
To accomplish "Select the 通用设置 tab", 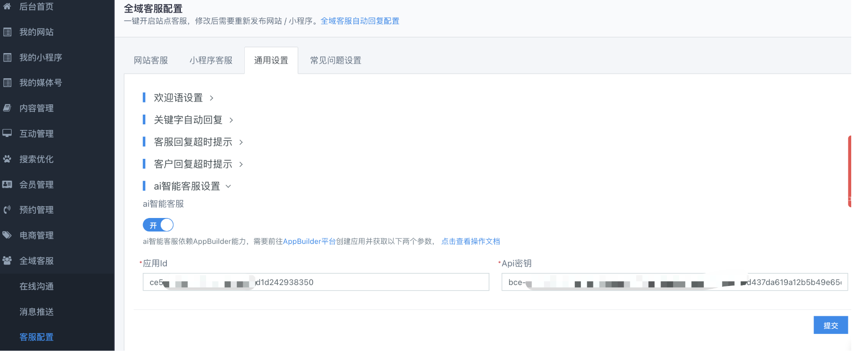I will 271,61.
